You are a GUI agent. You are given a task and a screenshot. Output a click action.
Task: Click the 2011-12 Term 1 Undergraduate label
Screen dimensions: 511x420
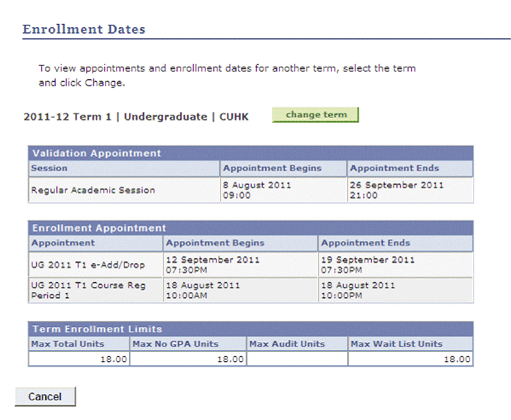click(136, 117)
